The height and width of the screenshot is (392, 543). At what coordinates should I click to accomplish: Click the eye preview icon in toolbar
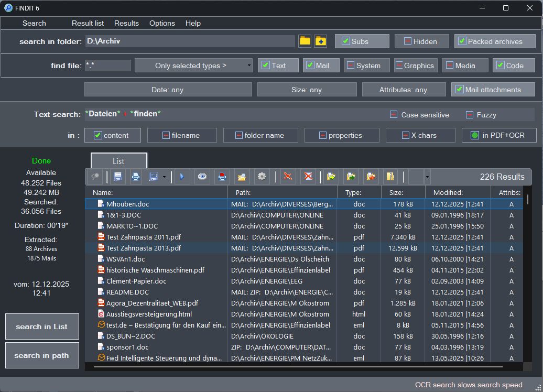click(202, 177)
